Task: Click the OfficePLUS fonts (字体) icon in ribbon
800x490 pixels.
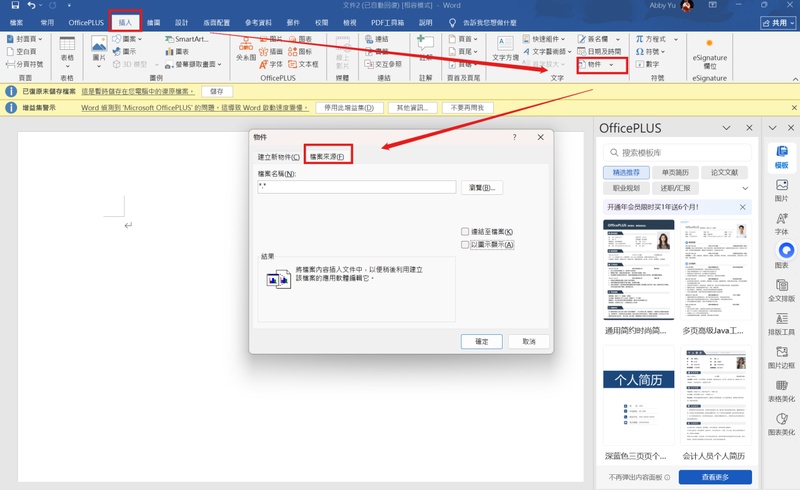Action: [271, 64]
